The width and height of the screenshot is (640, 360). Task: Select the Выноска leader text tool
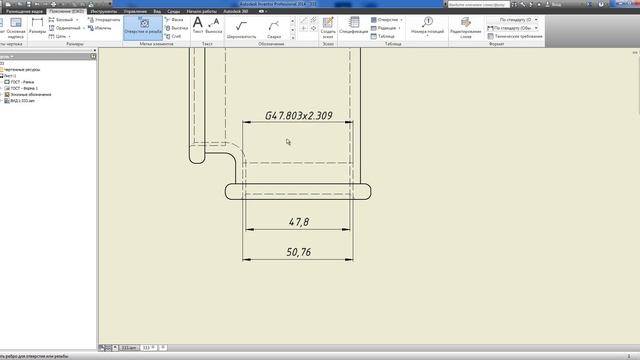click(213, 25)
